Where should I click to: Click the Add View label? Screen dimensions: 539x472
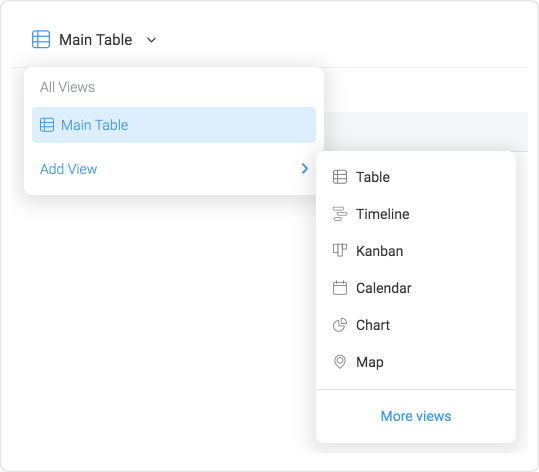68,169
